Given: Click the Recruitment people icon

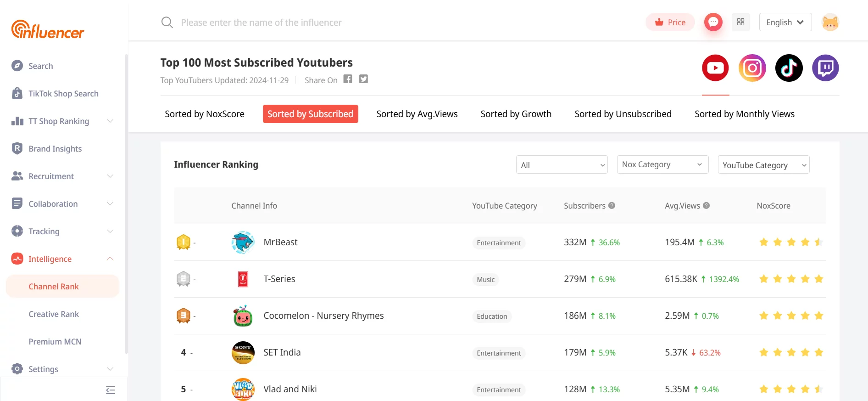Looking at the screenshot, I should coord(17,176).
